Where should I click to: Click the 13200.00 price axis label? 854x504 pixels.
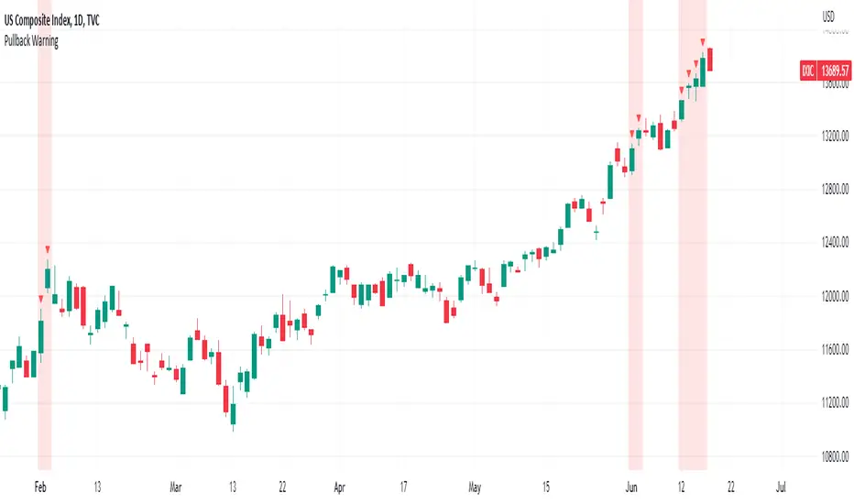tap(832, 137)
